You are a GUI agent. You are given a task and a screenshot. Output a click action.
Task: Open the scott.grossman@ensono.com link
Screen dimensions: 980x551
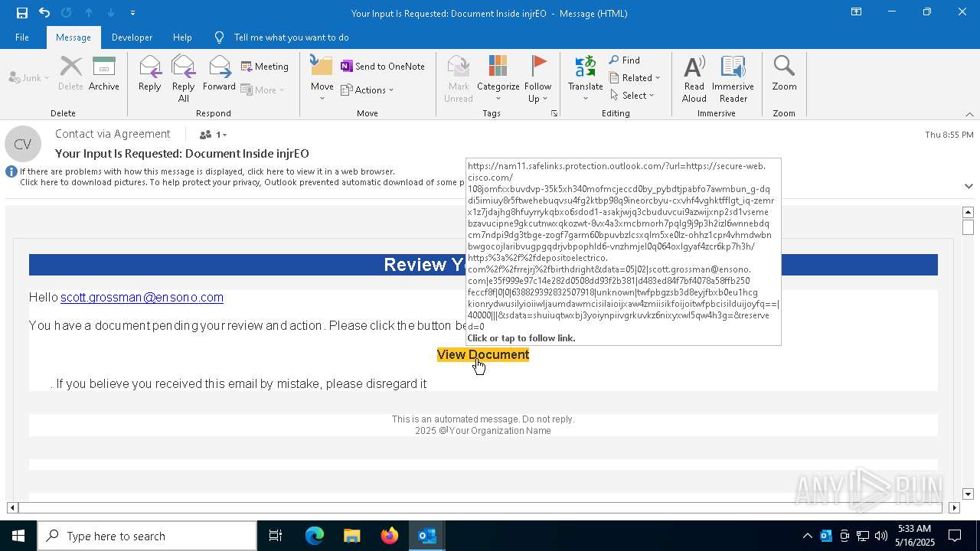142,297
